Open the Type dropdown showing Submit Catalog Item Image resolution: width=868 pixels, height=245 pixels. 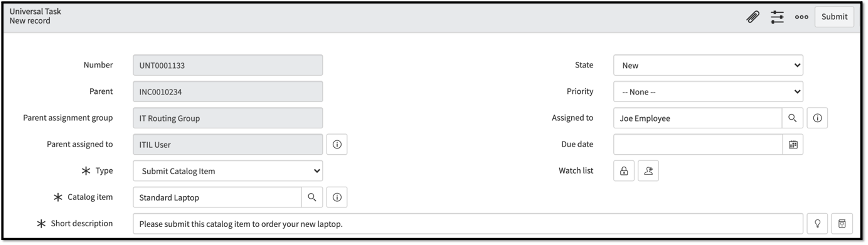pyautogui.click(x=228, y=171)
